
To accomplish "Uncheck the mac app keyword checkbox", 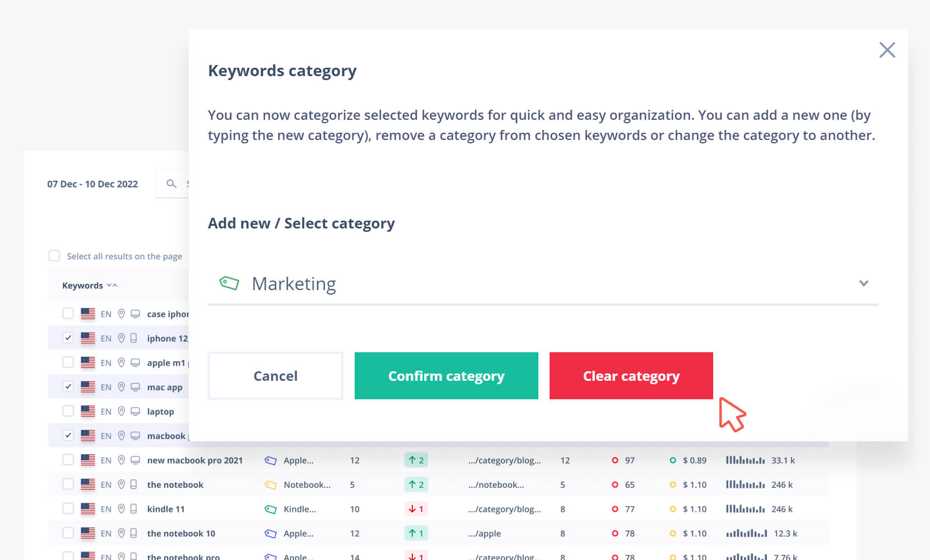I will 68,386.
